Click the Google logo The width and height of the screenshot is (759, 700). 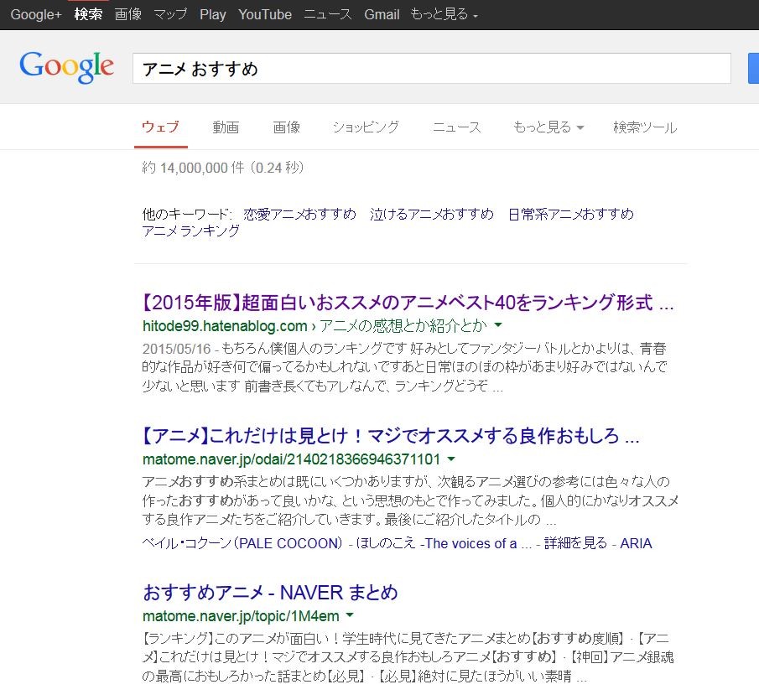(x=66, y=67)
